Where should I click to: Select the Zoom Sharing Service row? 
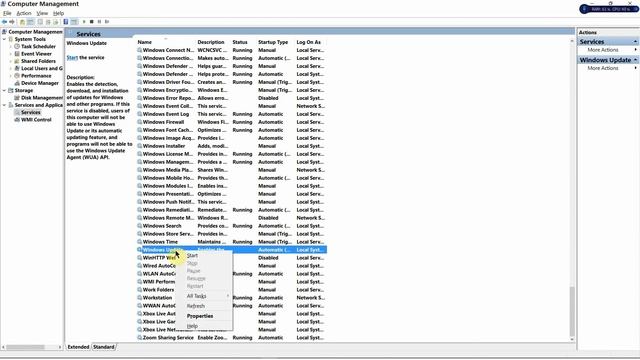[231, 338]
